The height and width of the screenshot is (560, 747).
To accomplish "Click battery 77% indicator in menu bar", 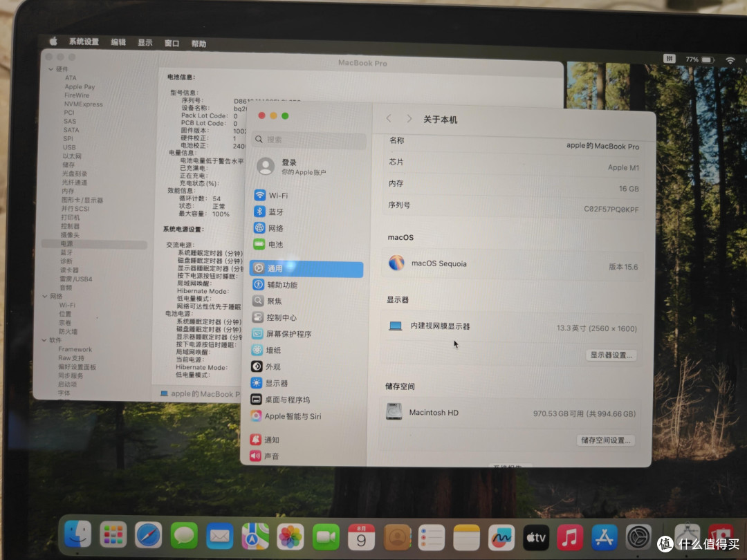I will point(700,59).
